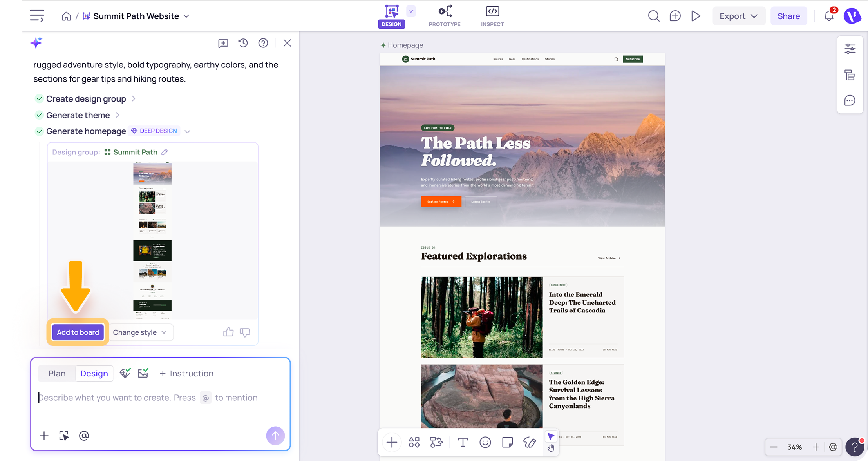Open the comments panel icon
This screenshot has height=476, width=868.
point(850,100)
